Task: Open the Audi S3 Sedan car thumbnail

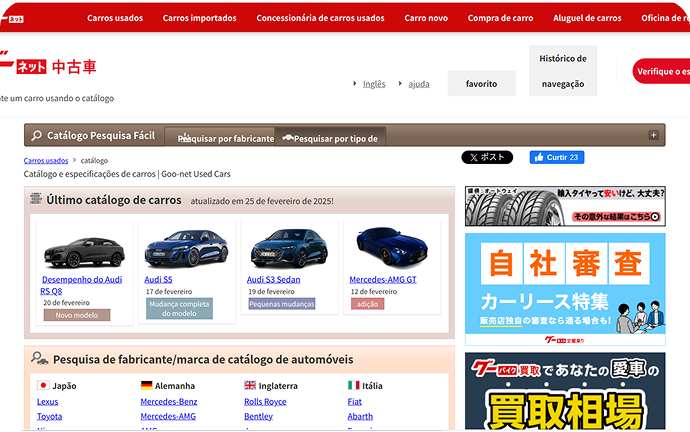Action: tap(289, 249)
